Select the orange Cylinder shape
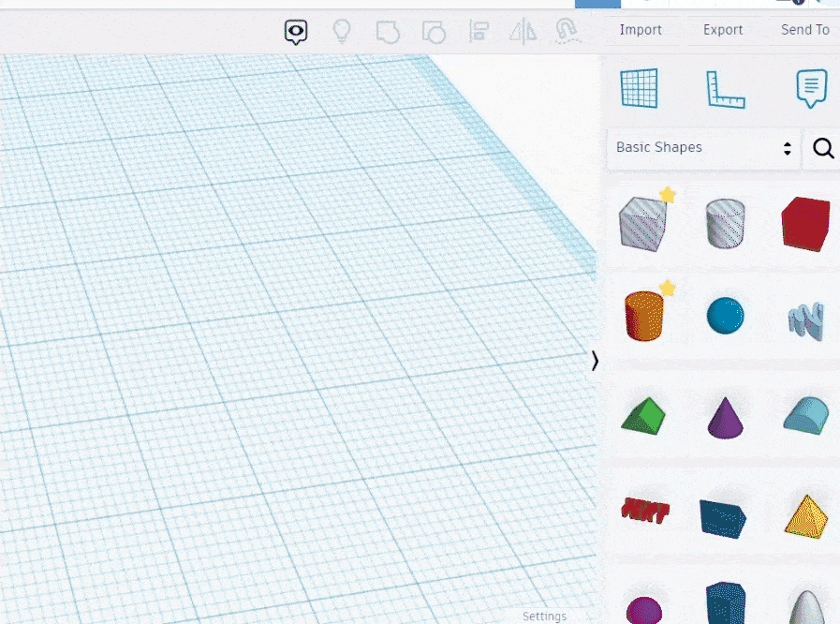The height and width of the screenshot is (624, 840). pos(644,316)
